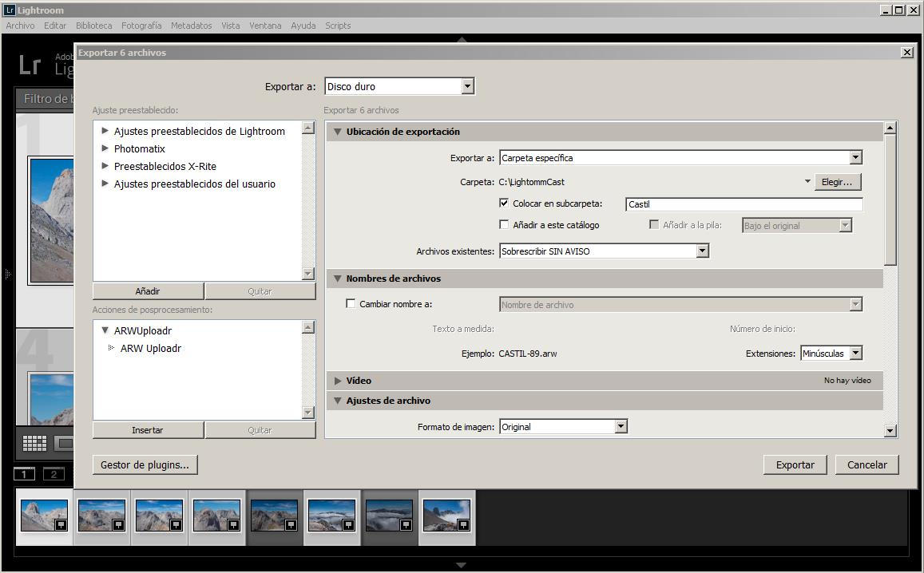Viewport: 924px width, 573px height.
Task: Click Elegir folder button
Action: pos(837,182)
